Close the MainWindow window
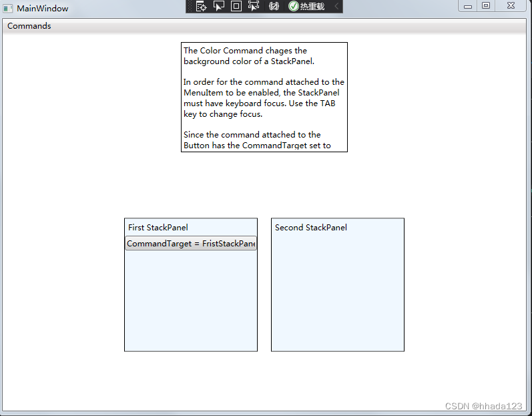Viewport: 532px width, 416px height. (511, 6)
